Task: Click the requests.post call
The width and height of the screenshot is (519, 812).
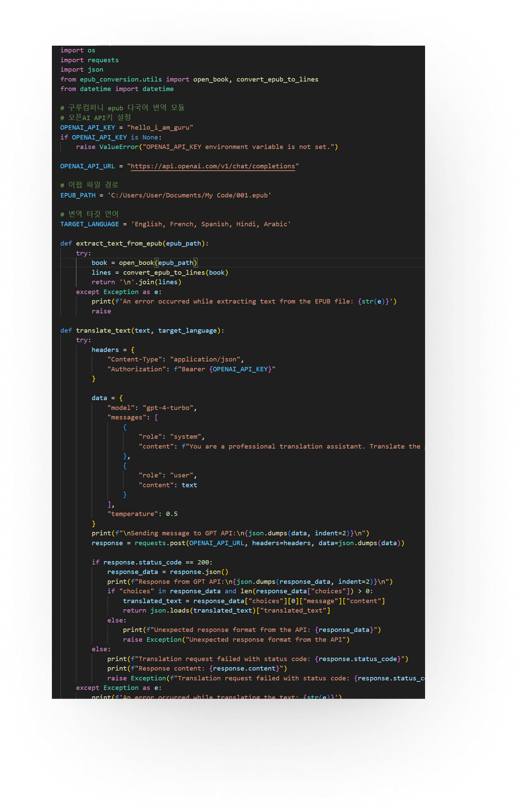Action: (x=160, y=543)
